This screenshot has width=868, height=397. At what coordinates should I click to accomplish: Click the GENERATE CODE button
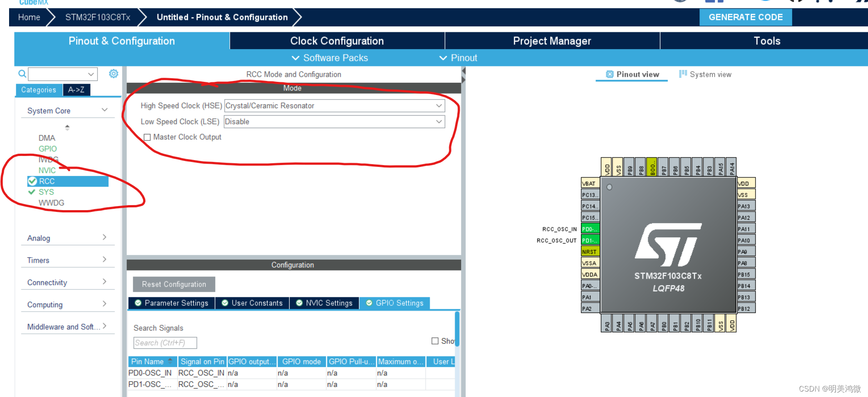[x=745, y=17]
